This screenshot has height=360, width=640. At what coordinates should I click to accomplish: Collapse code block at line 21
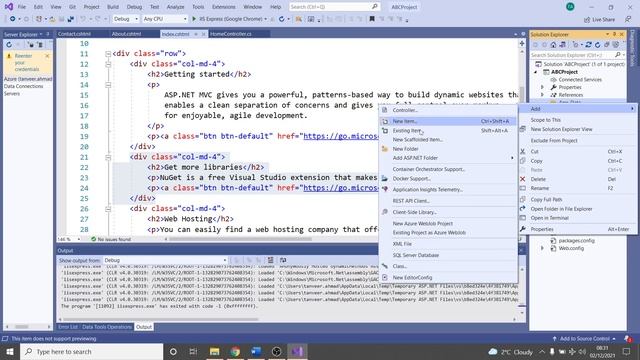pos(108,157)
